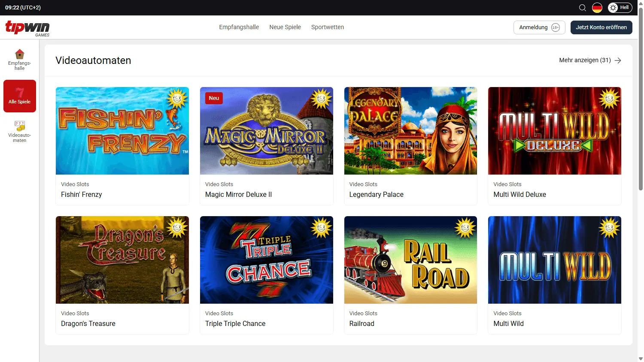The height and width of the screenshot is (362, 644).
Task: Click scrollbar down arrow
Action: (x=641, y=359)
